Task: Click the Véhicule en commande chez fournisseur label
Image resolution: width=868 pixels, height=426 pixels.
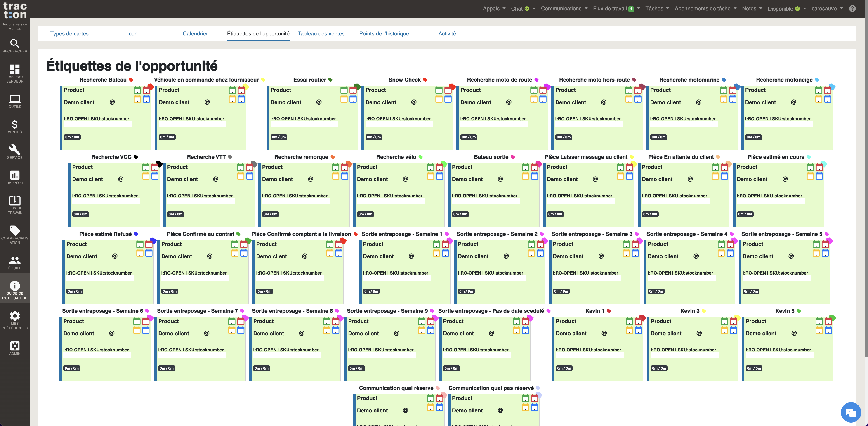Action: (206, 80)
